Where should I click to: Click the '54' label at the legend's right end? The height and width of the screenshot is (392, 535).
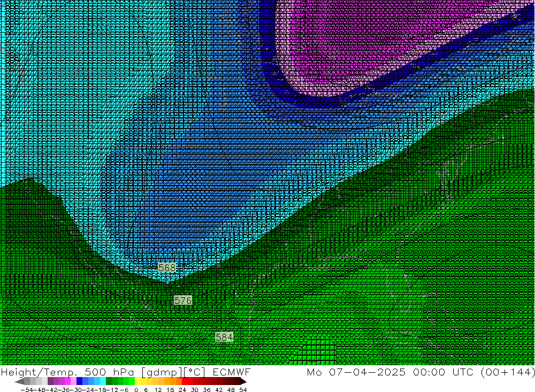(x=243, y=390)
